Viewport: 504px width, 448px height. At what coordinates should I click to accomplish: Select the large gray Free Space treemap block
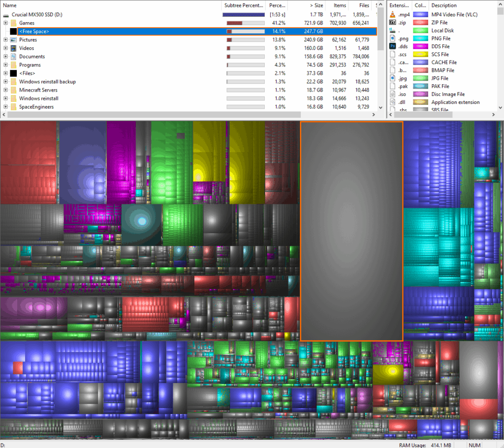point(351,231)
